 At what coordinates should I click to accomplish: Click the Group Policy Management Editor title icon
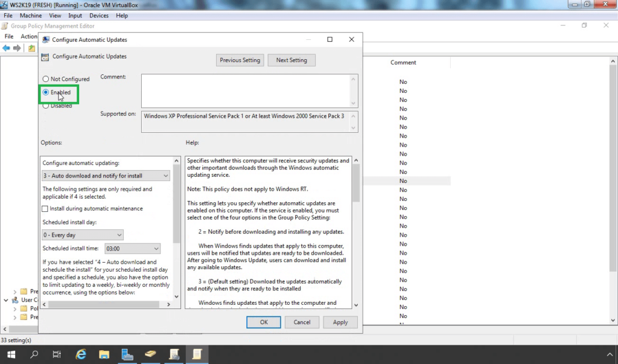click(5, 26)
